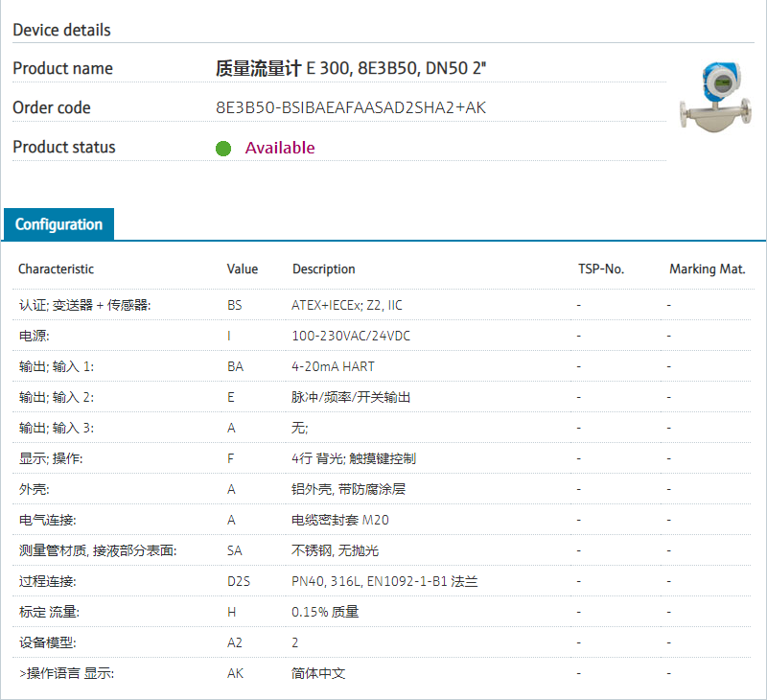Click the Value column header
This screenshot has height=700, width=767.
click(x=242, y=269)
